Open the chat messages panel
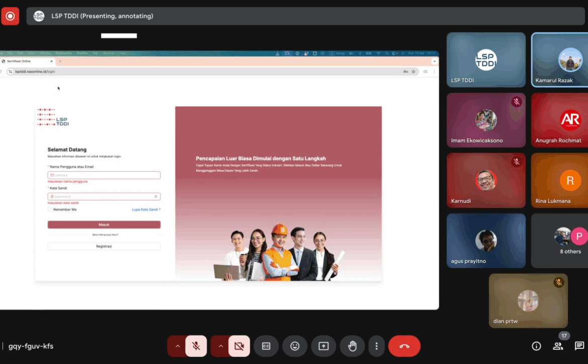The image size is (588, 364). [579, 346]
